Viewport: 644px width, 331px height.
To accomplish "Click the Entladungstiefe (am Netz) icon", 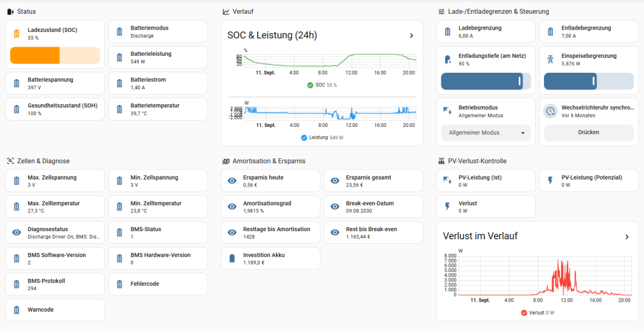I will coord(448,60).
